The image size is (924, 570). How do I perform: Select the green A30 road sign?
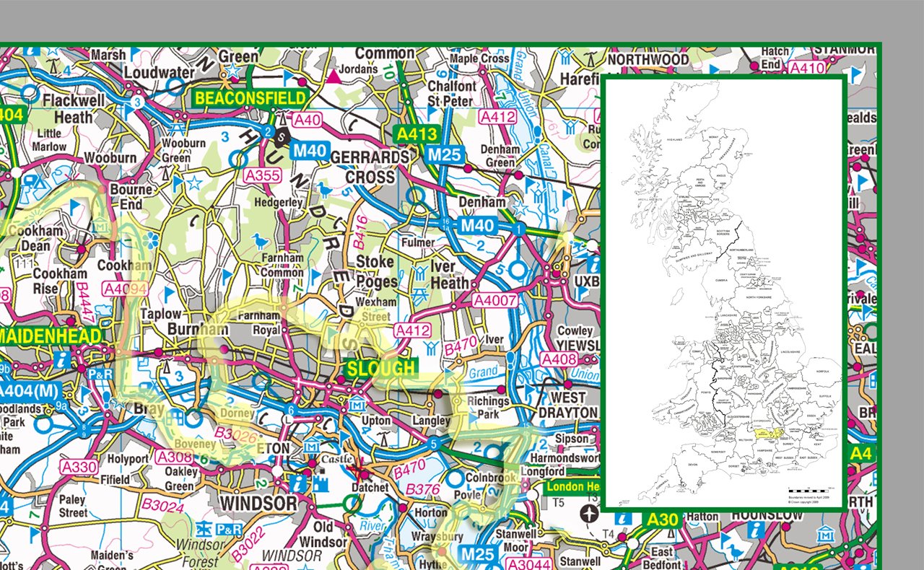663,519
